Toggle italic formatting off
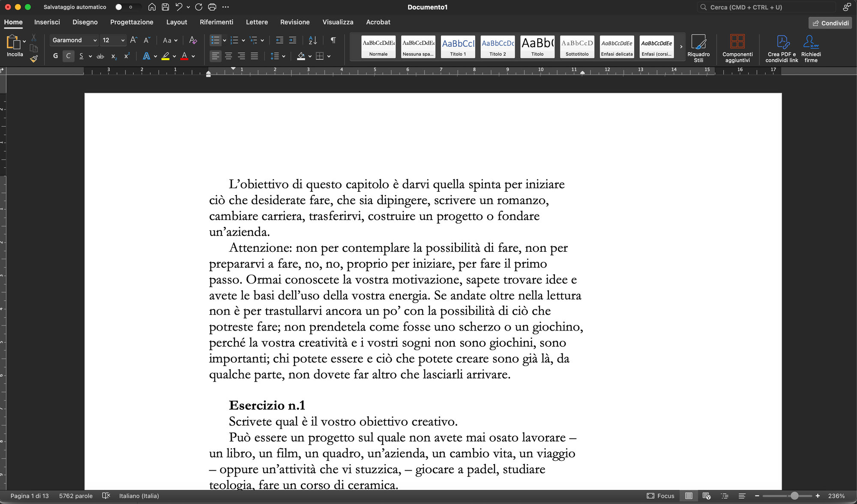This screenshot has width=857, height=504. 68,56
